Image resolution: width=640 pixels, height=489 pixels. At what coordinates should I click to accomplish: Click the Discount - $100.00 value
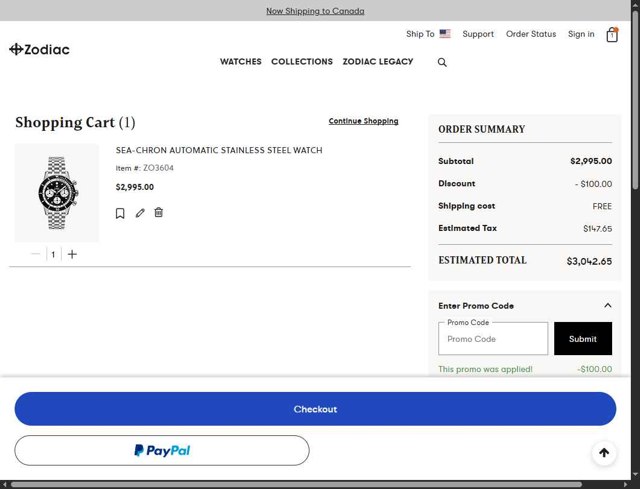click(593, 184)
